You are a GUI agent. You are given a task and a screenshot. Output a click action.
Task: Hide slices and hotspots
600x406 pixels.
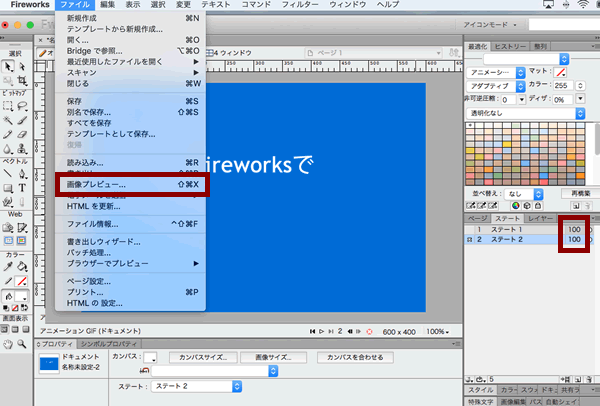(8, 241)
